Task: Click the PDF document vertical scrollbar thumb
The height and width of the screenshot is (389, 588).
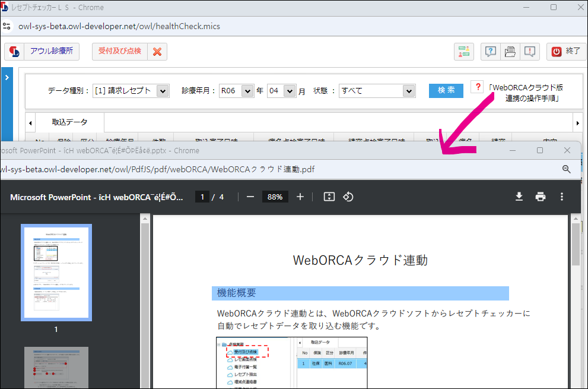Action: click(x=576, y=245)
